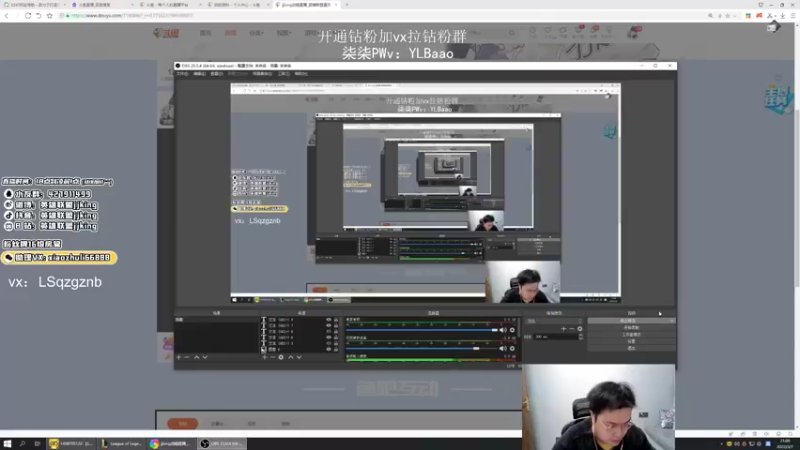Viewport: 800px width, 450px height.
Task: Click the Douyu logo on the website
Action: (166, 33)
